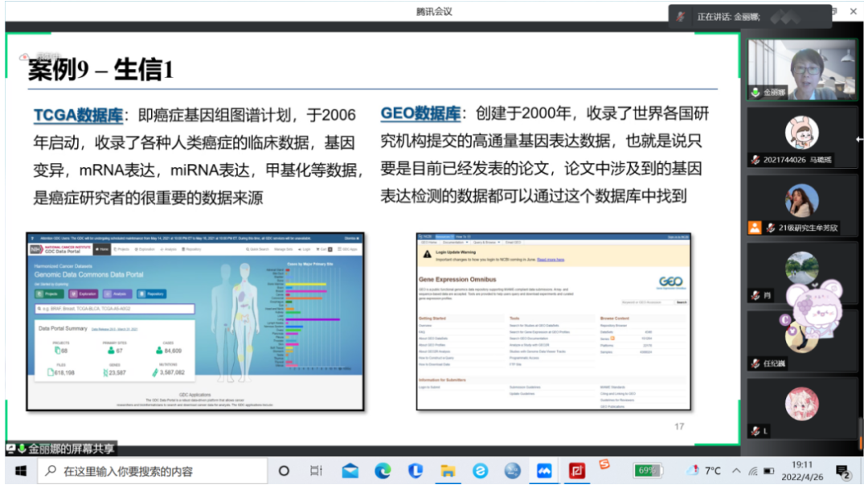
Task: Open Cortana circle icon on taskbar
Action: (x=284, y=471)
